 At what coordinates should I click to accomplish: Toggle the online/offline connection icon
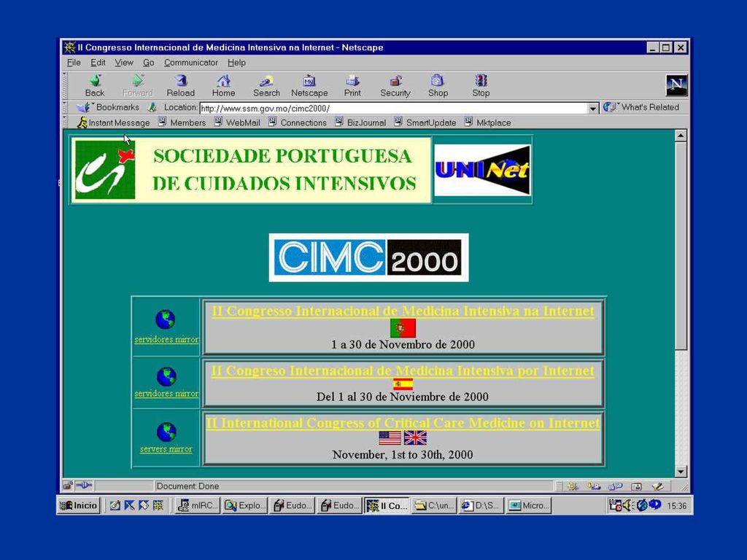(x=84, y=486)
